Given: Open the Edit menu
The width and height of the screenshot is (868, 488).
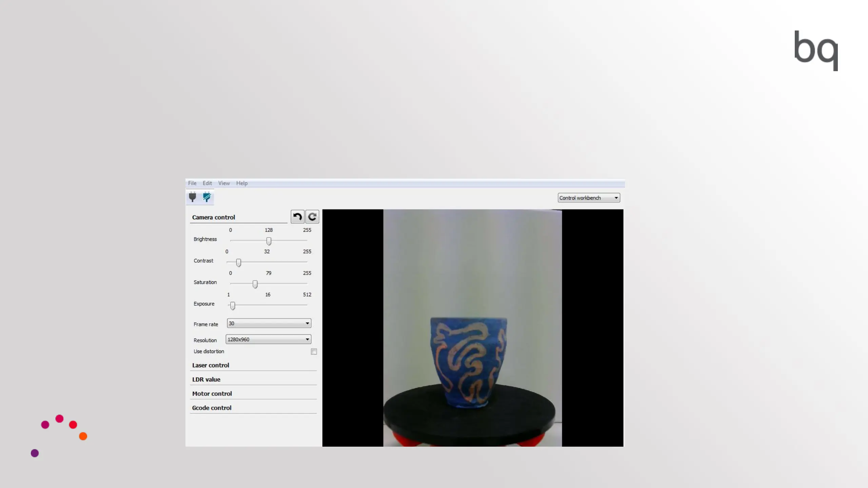Looking at the screenshot, I should pyautogui.click(x=207, y=183).
